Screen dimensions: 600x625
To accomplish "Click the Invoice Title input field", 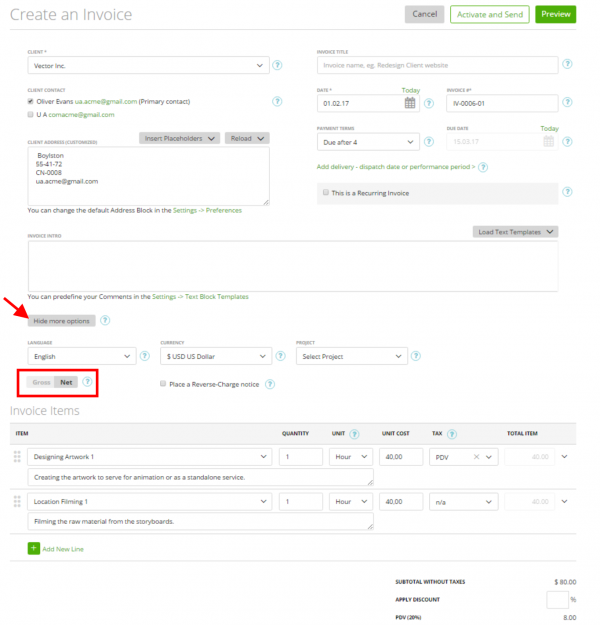I will 436,65.
